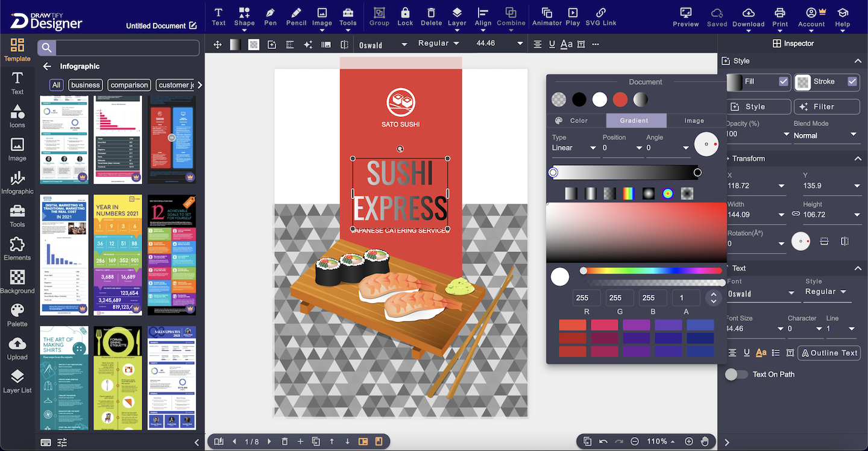
Task: Switch to the Image tab in picker
Action: (694, 121)
